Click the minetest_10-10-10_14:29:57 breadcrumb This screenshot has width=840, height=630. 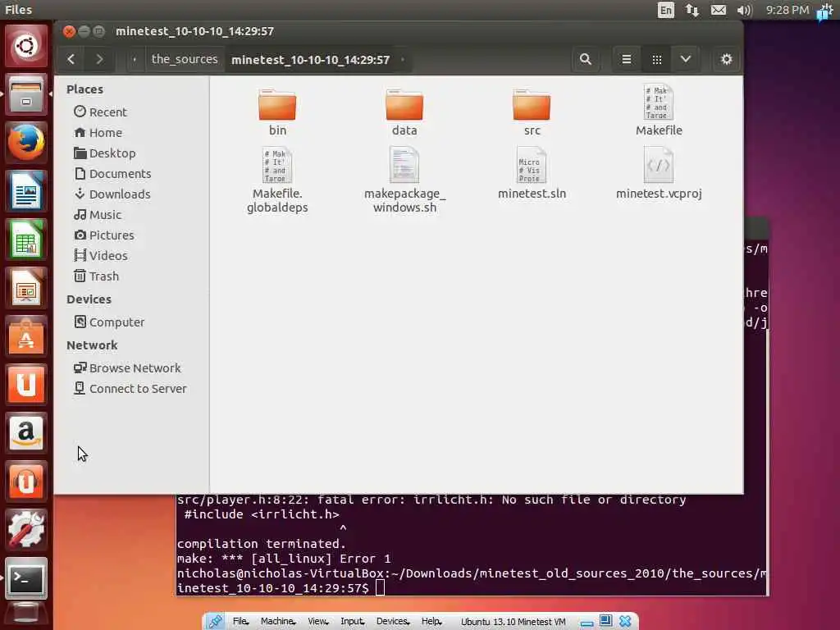[x=311, y=59]
